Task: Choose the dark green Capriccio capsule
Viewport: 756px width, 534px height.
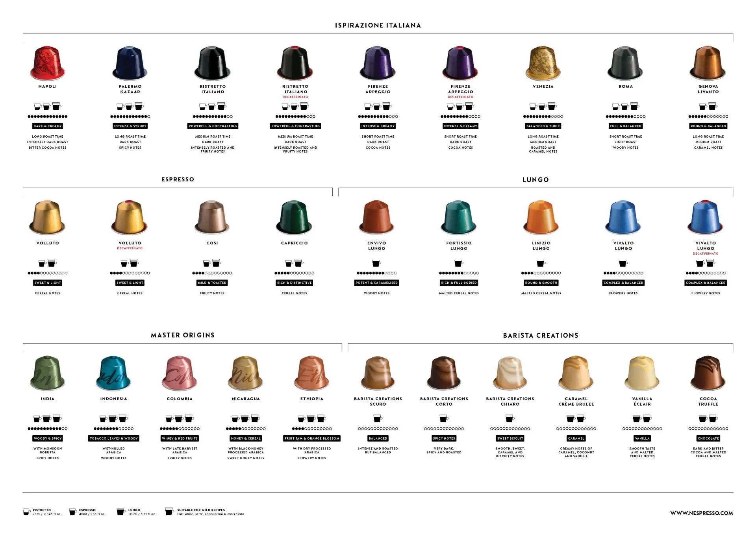Action: 294,217
